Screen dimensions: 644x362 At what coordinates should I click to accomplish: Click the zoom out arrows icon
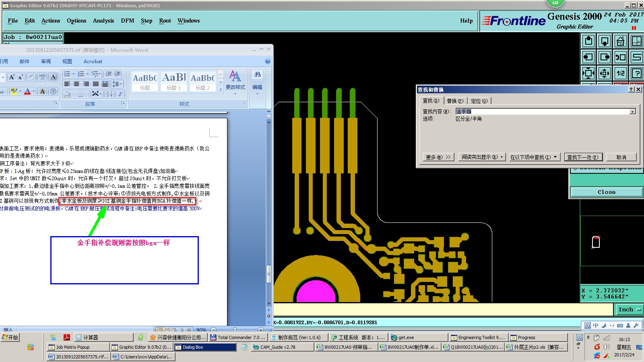(588, 73)
